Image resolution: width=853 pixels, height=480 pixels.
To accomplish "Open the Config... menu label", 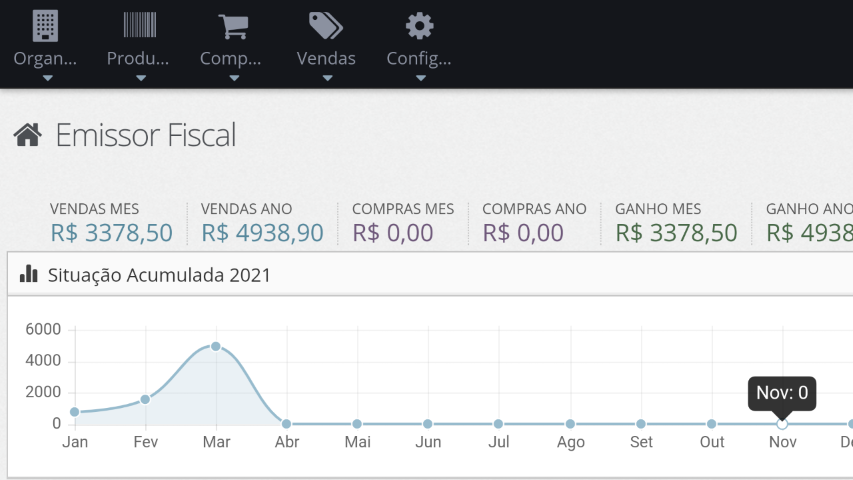I will coord(419,58).
